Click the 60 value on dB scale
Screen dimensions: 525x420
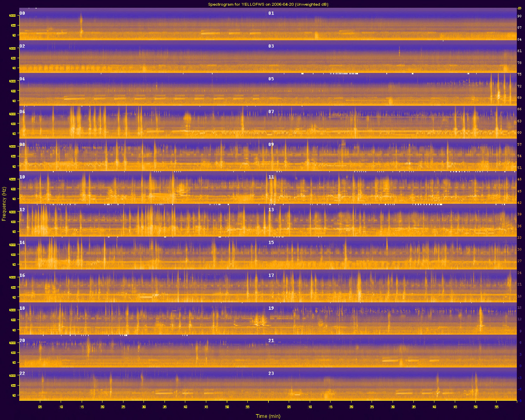[519, 132]
